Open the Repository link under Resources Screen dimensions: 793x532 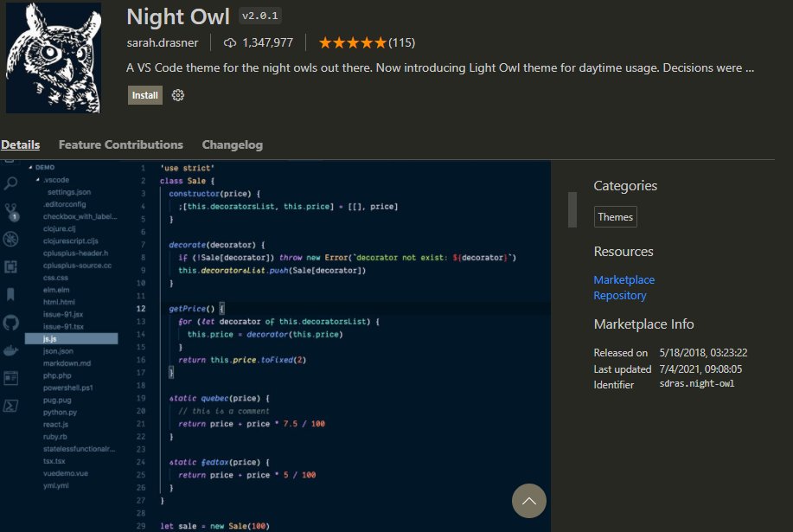pos(620,295)
